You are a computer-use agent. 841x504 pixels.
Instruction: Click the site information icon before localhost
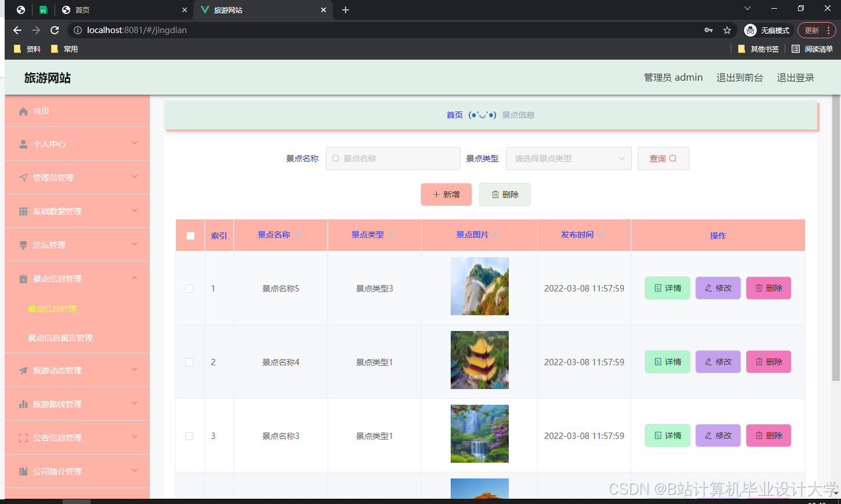[78, 30]
